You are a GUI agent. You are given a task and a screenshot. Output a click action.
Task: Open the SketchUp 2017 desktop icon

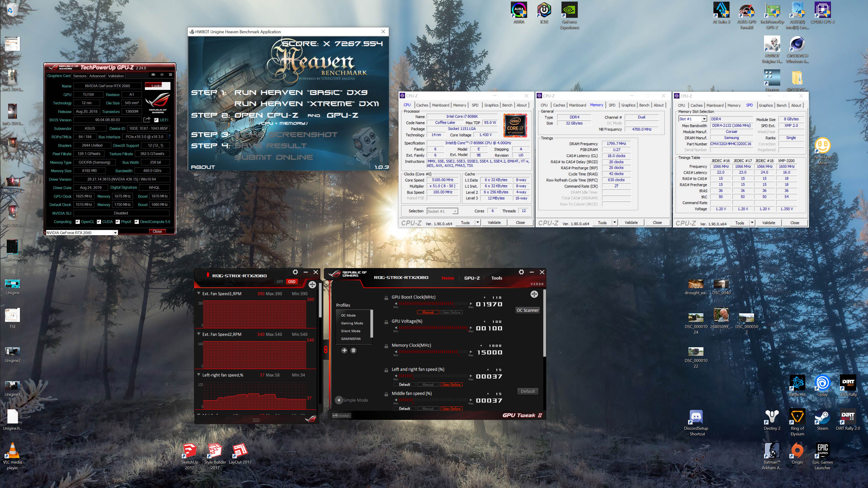(190, 456)
